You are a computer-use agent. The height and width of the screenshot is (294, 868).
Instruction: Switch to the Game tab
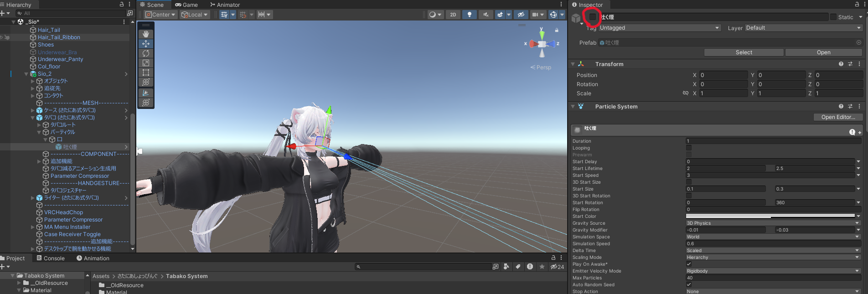[x=186, y=5]
